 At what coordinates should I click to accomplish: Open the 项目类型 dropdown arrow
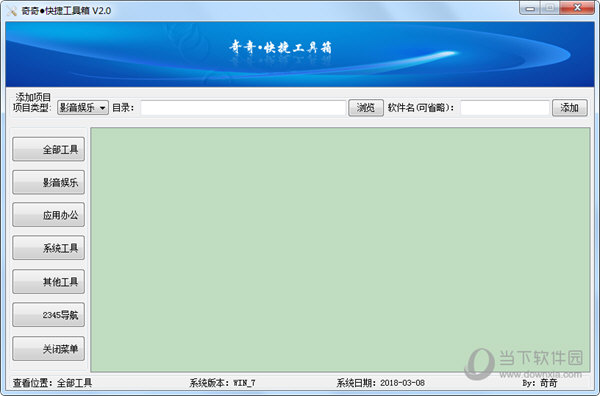pos(103,108)
